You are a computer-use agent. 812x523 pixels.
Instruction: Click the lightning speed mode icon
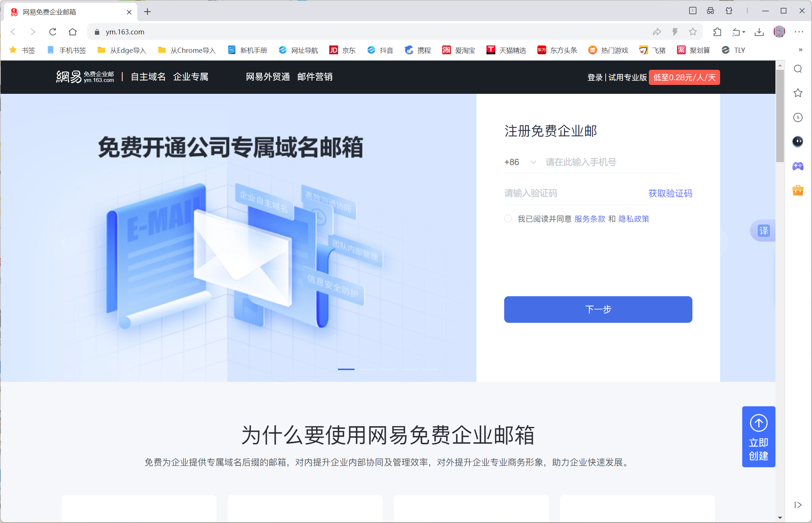point(675,32)
